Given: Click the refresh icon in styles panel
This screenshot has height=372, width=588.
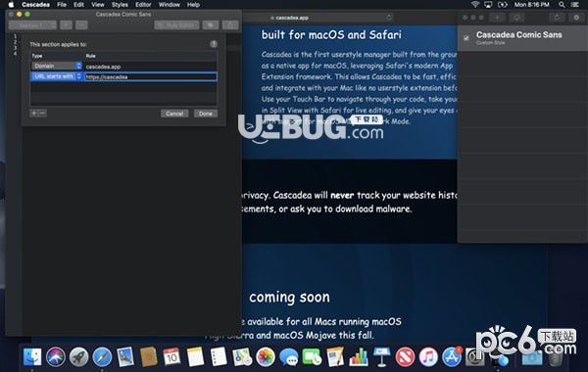Looking at the screenshot, I should pyautogui.click(x=558, y=18).
